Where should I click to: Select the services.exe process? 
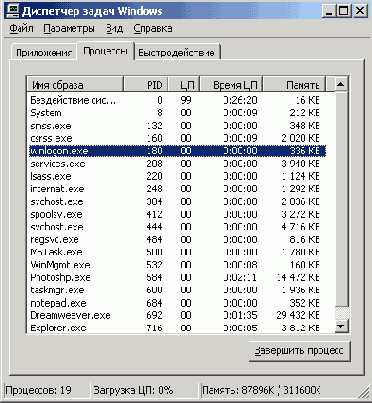177,163
